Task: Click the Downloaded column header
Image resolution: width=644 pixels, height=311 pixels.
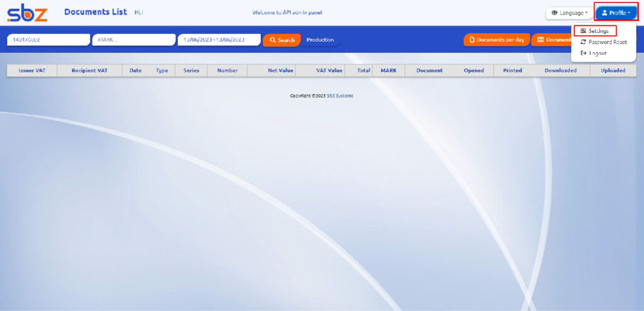Action: click(x=560, y=71)
